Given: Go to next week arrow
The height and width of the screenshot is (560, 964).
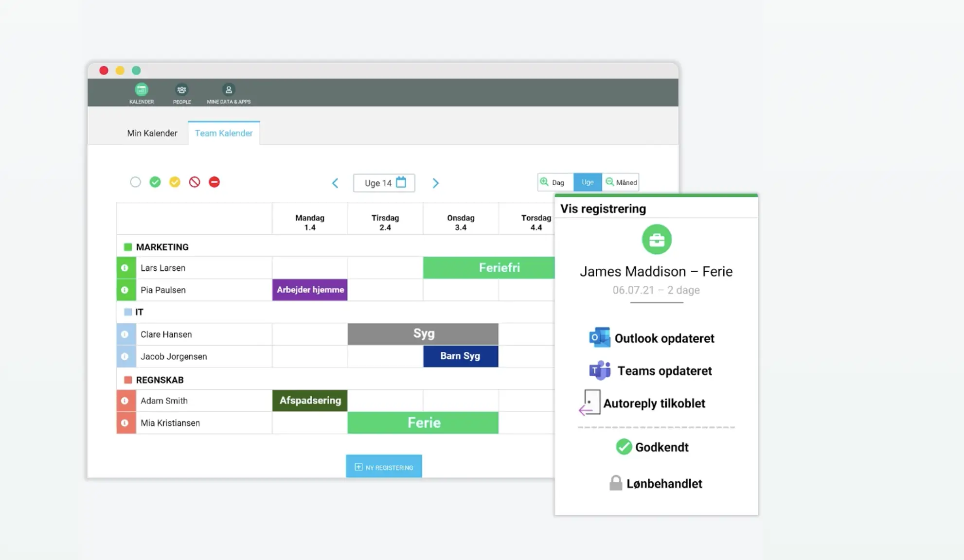Looking at the screenshot, I should click(x=436, y=183).
